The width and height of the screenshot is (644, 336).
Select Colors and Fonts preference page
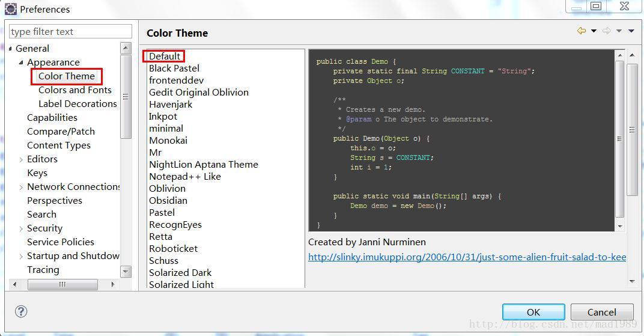75,90
